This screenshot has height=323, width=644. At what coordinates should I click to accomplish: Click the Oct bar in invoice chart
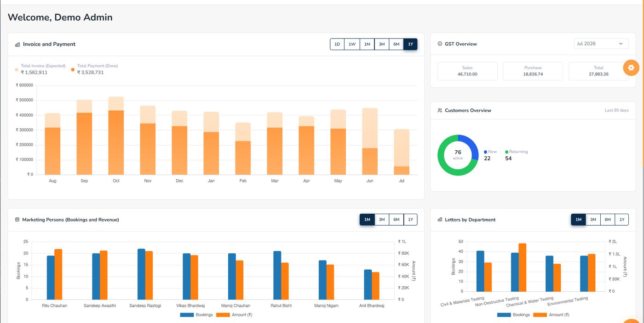tap(116, 136)
